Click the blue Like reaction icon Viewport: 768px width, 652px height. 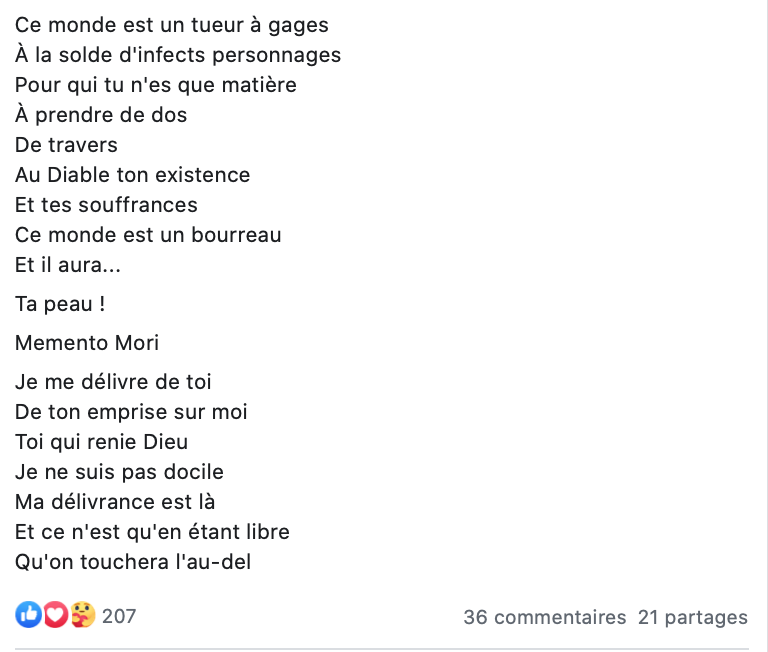pos(28,614)
